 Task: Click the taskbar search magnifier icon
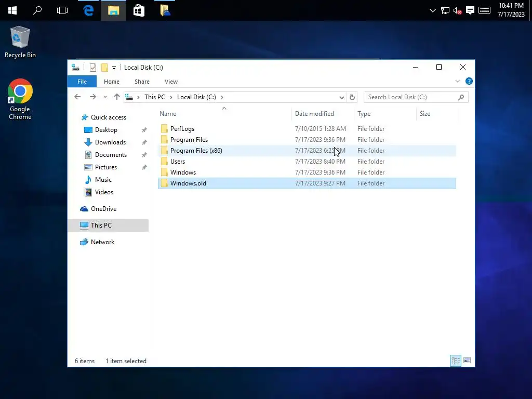click(37, 10)
